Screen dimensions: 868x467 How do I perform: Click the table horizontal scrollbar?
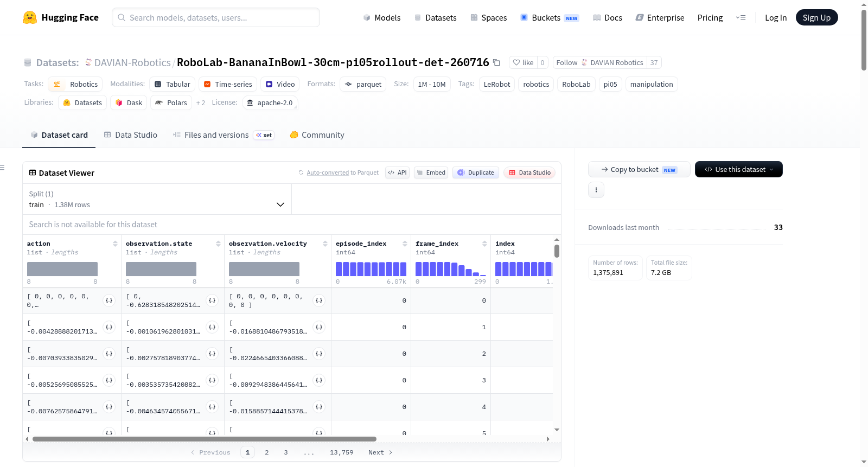[205, 439]
